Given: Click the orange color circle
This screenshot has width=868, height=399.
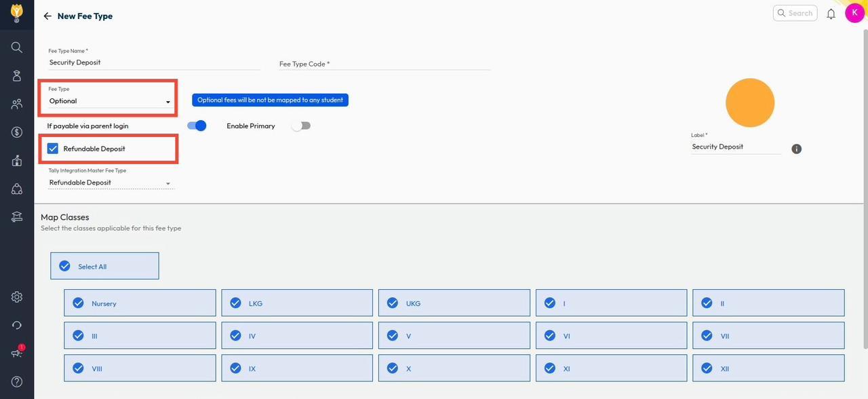Looking at the screenshot, I should 750,102.
